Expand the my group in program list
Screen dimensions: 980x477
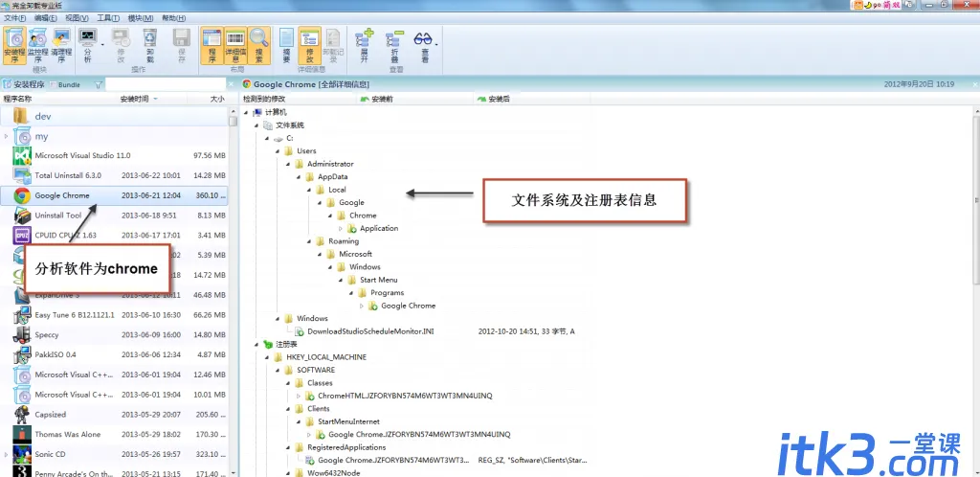(7, 136)
